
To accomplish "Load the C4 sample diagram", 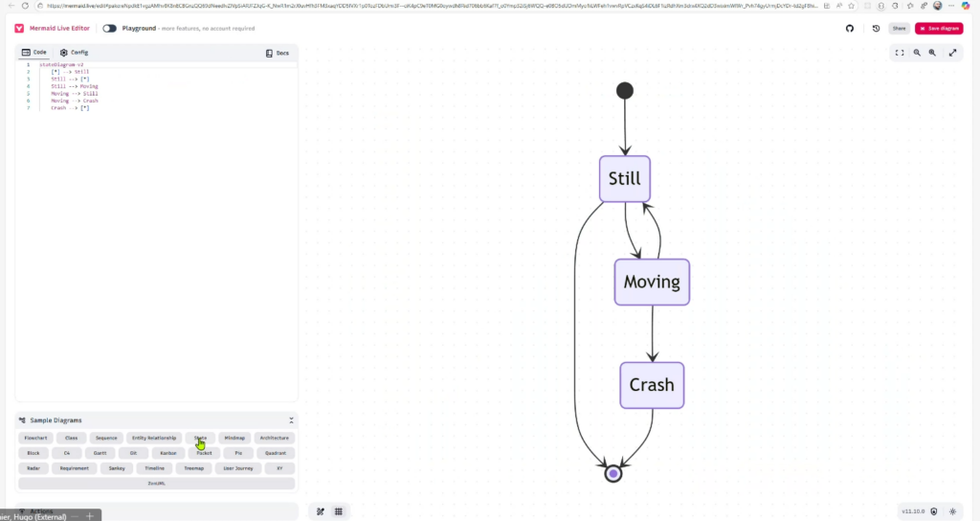I will point(67,453).
